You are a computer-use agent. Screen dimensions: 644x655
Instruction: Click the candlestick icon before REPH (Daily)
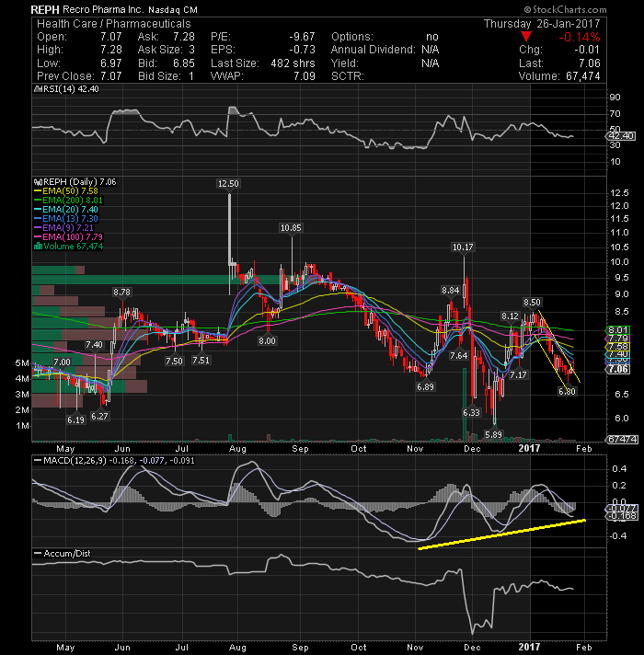point(38,182)
